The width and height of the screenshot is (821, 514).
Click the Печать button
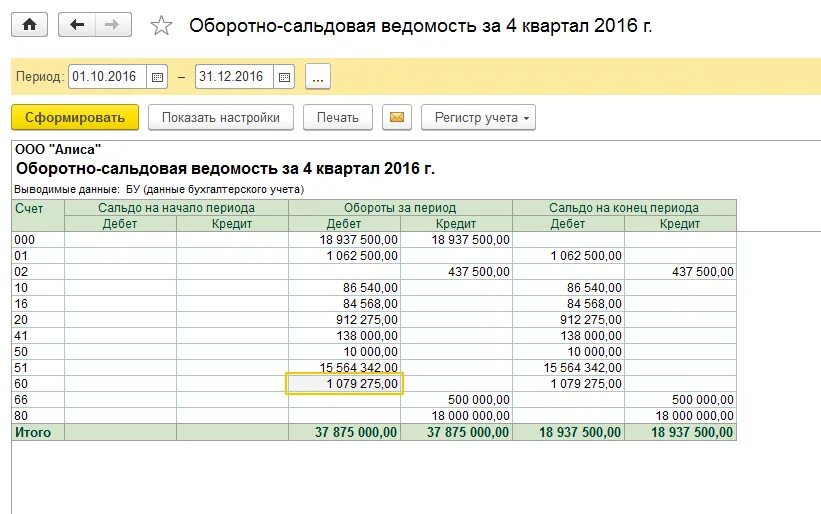(x=338, y=117)
